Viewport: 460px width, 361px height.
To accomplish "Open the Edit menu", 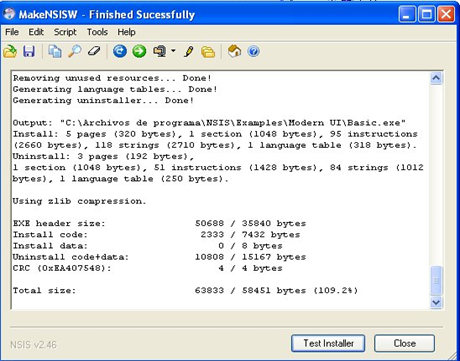I will click(x=36, y=32).
